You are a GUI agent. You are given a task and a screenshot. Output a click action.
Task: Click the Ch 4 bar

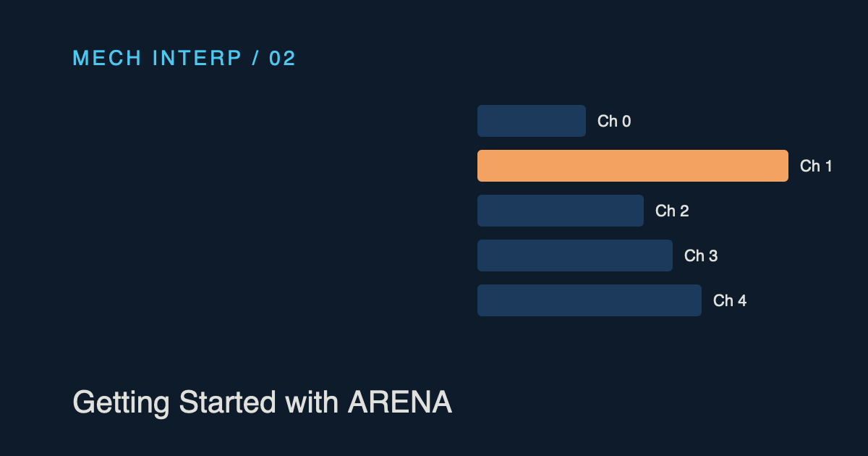[590, 300]
